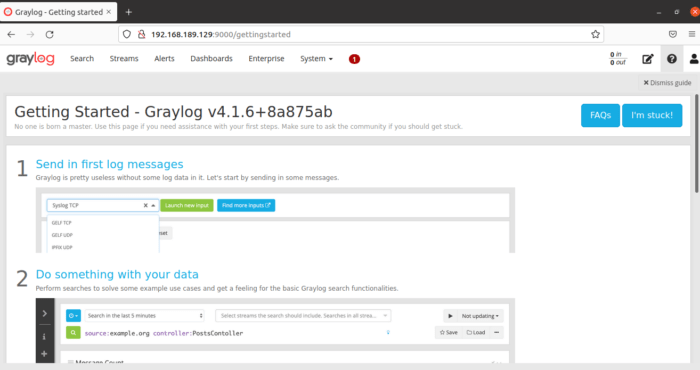Click the FAQs button
This screenshot has width=700, height=370.
[600, 115]
